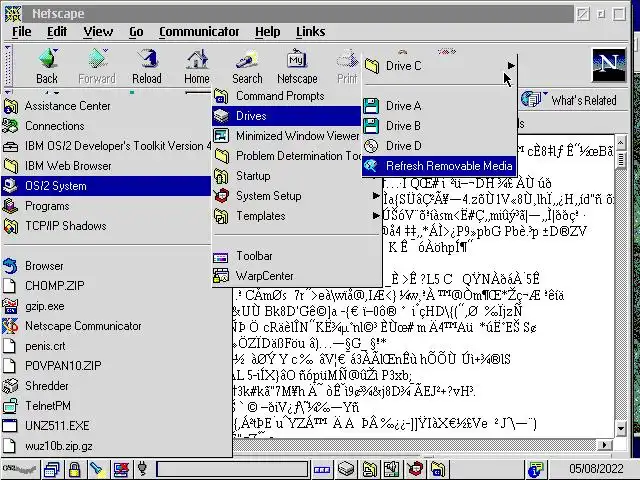The height and width of the screenshot is (480, 640).
Task: Launch gzip.exe
Action: coord(116,306)
